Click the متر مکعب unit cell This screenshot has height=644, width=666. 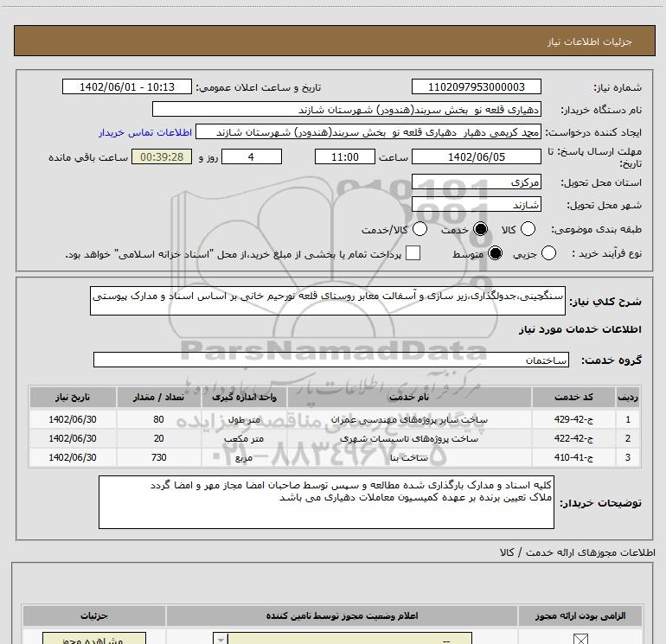coord(244,438)
